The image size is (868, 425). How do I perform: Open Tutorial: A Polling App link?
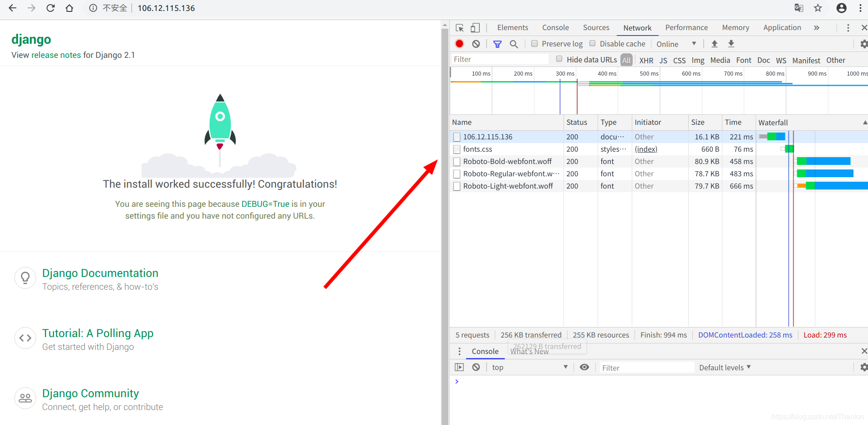tap(98, 333)
